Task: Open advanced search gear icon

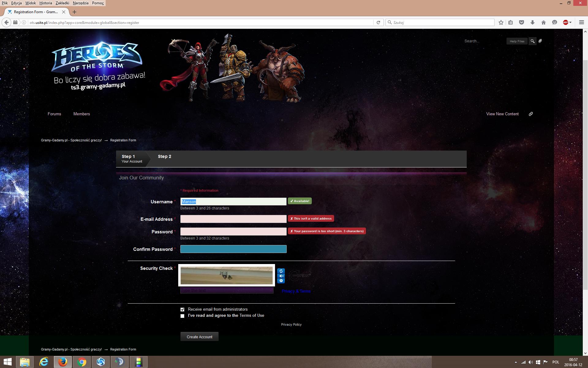Action: coord(540,41)
